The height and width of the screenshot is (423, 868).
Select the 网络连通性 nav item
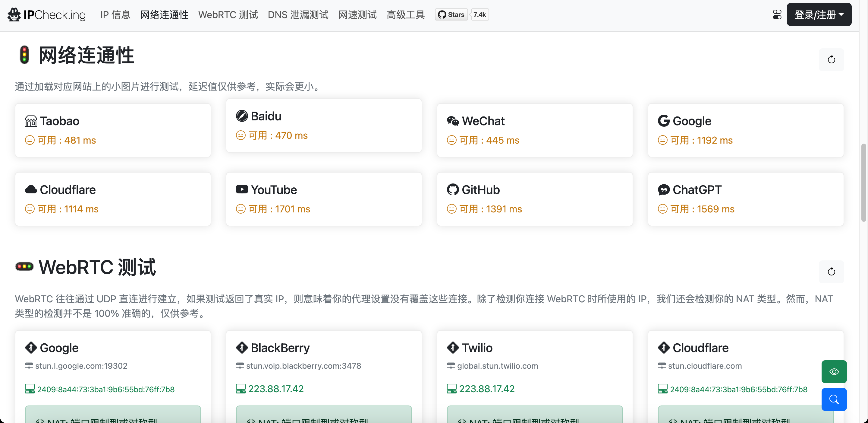[164, 14]
